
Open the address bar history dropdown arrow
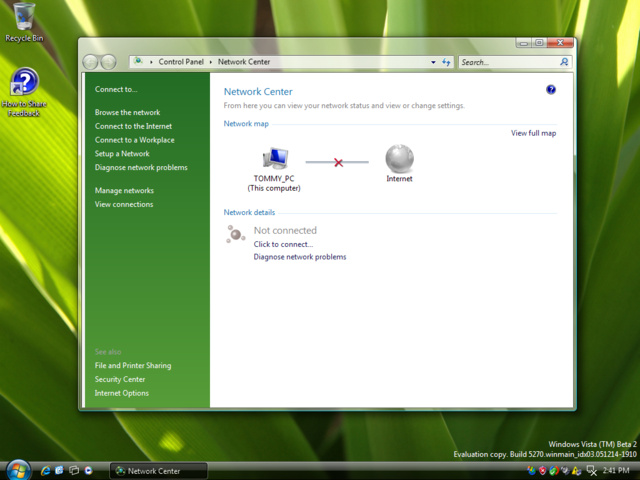click(x=433, y=62)
